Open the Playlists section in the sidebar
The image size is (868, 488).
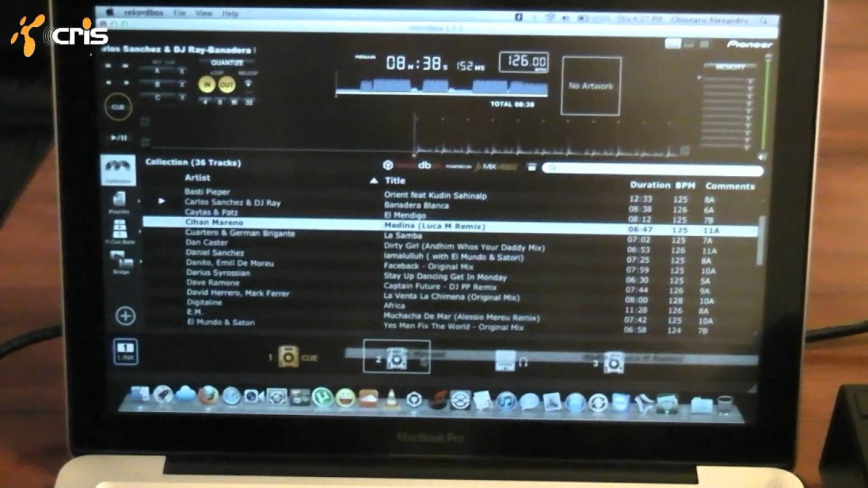(119, 201)
